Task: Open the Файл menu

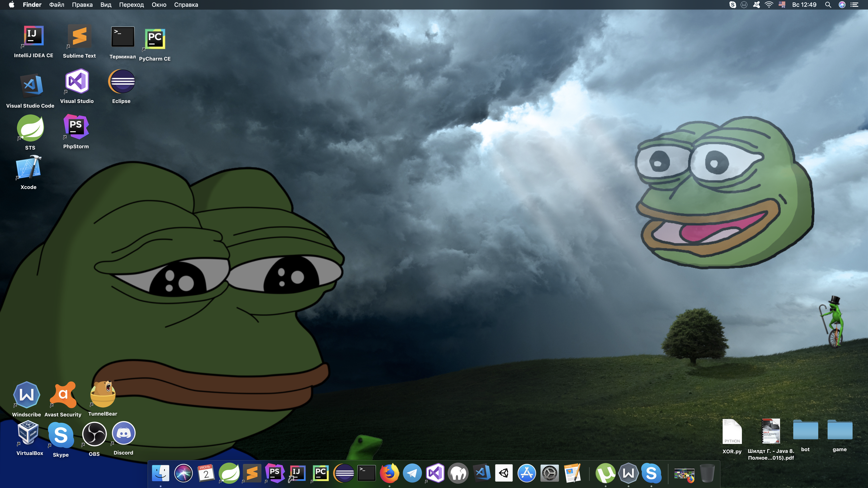Action: click(x=57, y=5)
